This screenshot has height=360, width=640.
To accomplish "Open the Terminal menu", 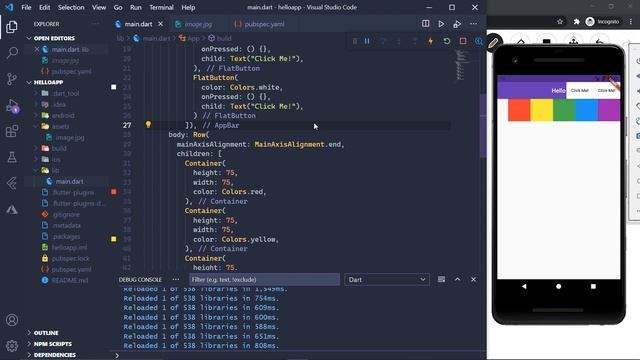I will (x=161, y=7).
